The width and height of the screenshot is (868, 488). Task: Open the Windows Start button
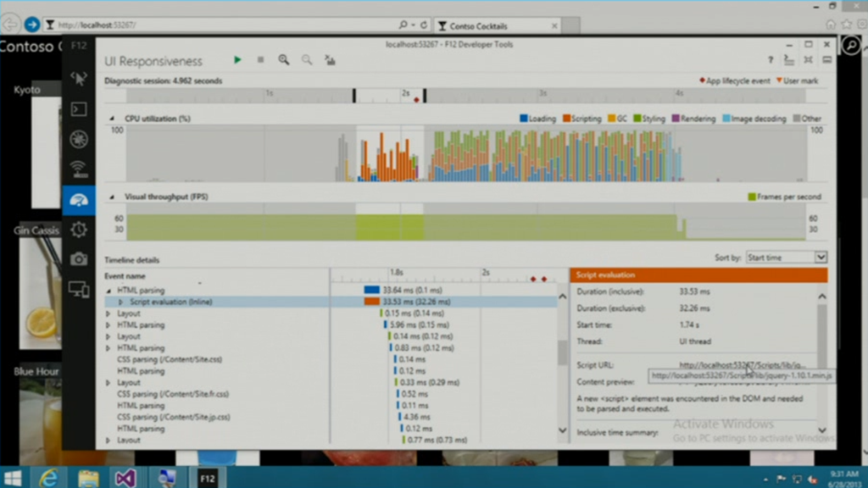12,478
